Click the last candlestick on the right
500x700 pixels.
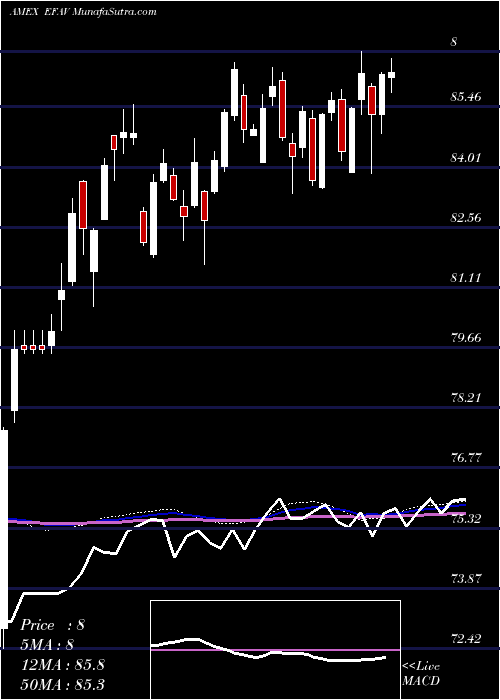(392, 75)
